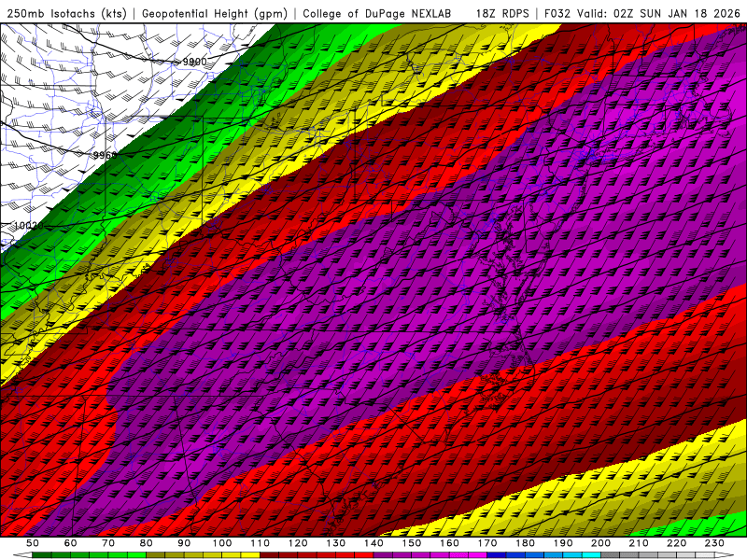Click the 90 knot colorbar label
This screenshot has width=747, height=560.
[x=184, y=543]
